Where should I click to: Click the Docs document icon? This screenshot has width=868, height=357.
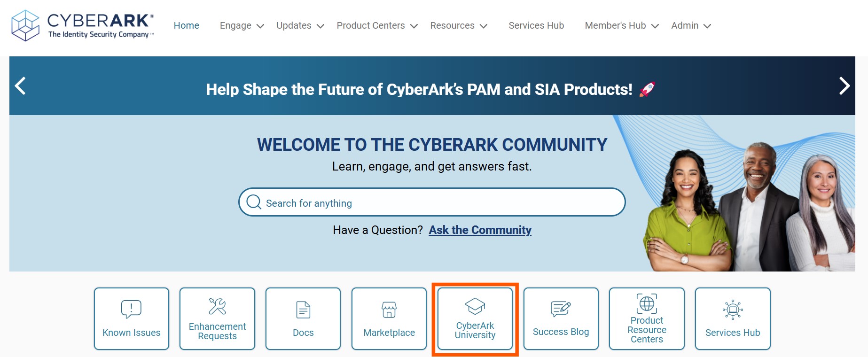tap(303, 310)
